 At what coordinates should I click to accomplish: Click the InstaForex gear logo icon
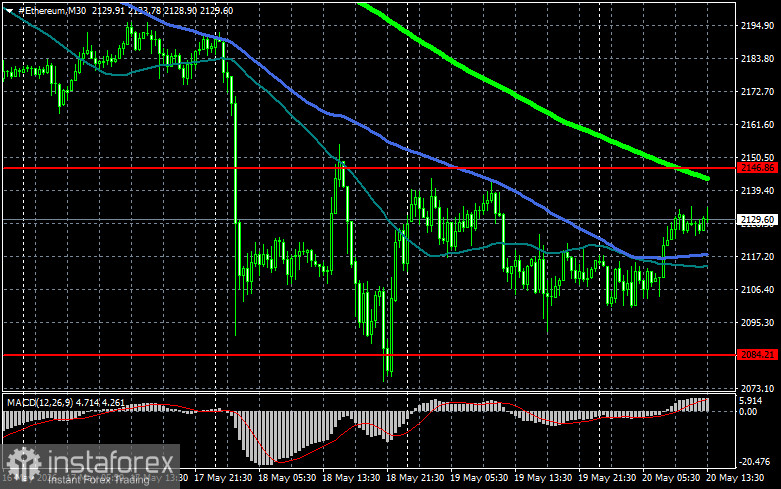23,464
